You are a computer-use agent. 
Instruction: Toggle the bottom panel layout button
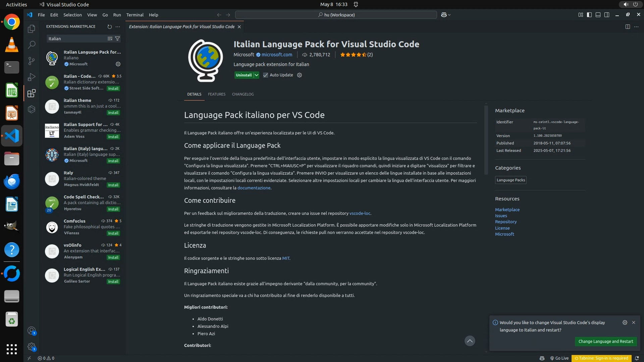pos(598,15)
